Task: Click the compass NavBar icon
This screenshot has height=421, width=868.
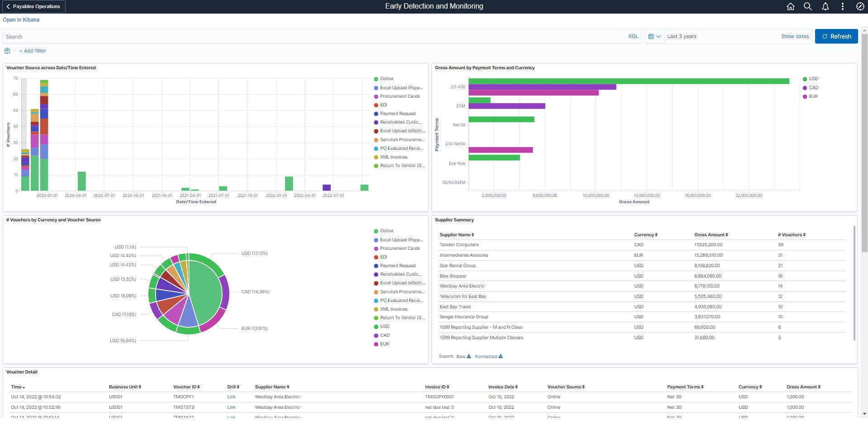Action: click(x=860, y=6)
